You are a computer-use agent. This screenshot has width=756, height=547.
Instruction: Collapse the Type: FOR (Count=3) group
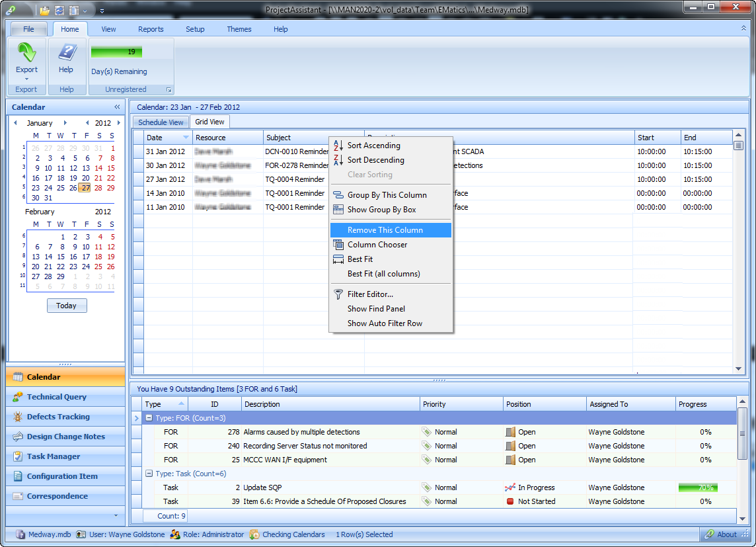tap(149, 418)
